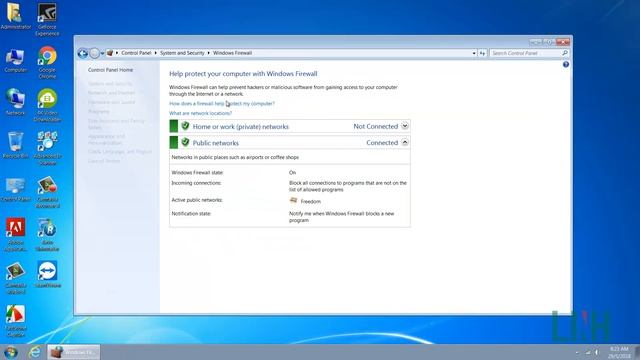
Task: Click the shield icon beside Public networks
Action: tap(185, 142)
